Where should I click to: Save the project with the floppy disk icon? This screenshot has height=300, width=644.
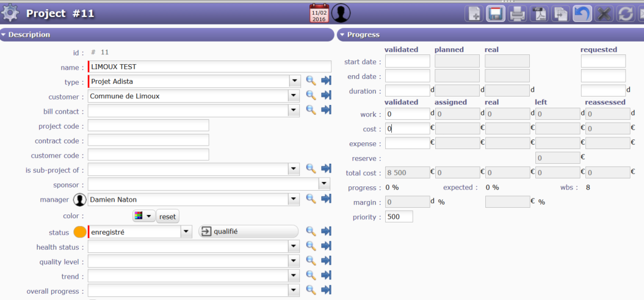(496, 14)
